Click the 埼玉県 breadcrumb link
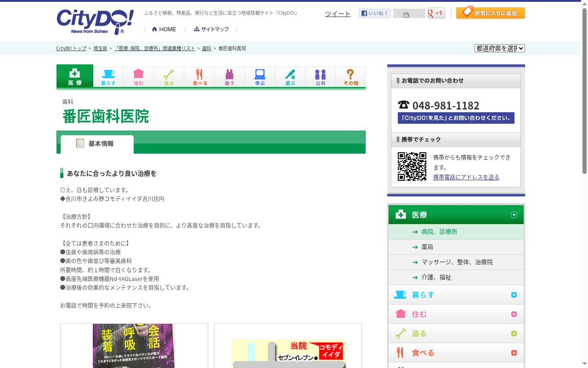Image resolution: width=588 pixels, height=368 pixels. click(x=100, y=48)
